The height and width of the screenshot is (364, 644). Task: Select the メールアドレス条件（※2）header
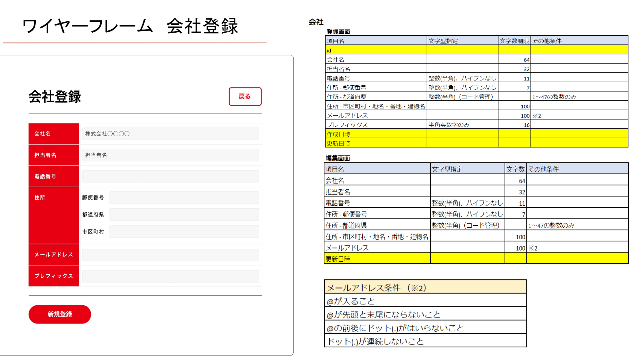tap(425, 287)
